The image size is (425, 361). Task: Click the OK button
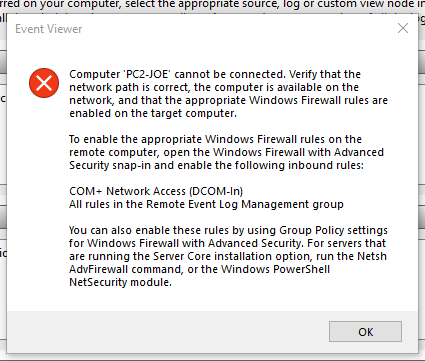(365, 332)
